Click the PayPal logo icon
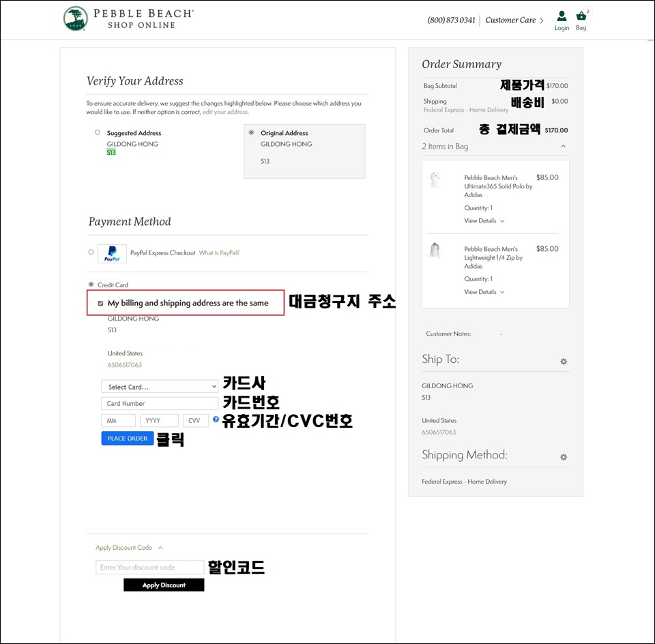The height and width of the screenshot is (644, 655). tap(112, 254)
